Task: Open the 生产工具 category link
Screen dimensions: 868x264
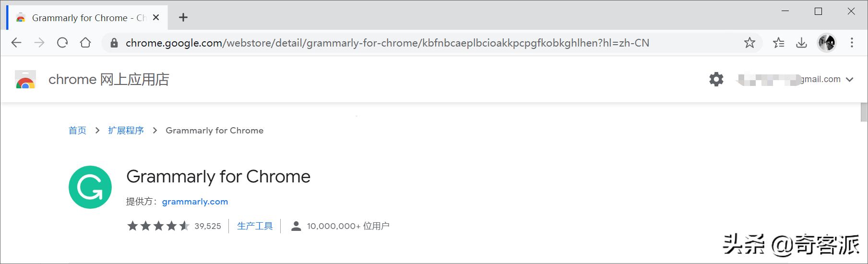Action: click(x=255, y=226)
